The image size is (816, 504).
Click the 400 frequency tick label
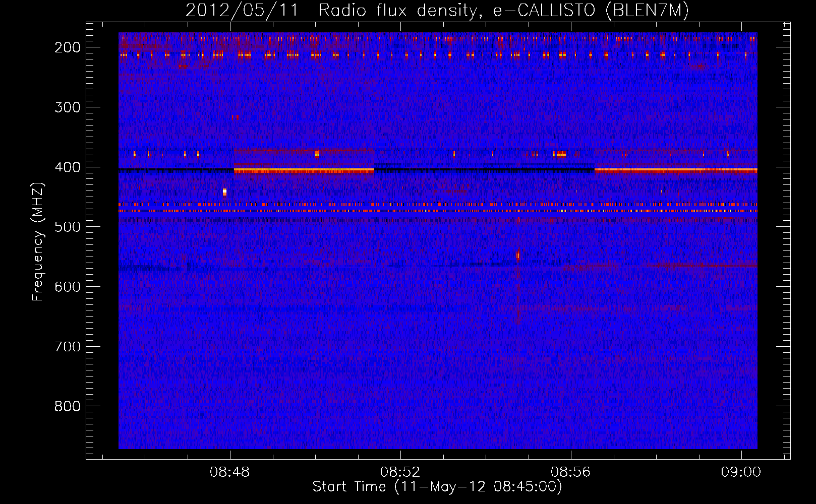[68, 167]
